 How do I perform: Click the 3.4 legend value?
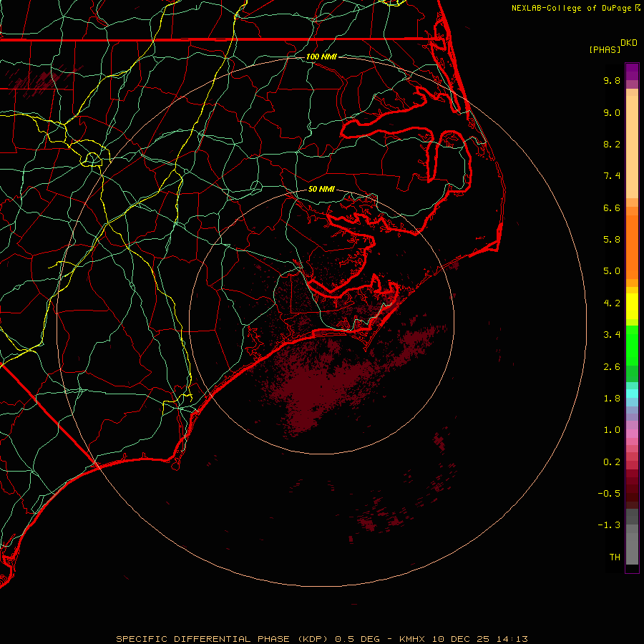click(612, 335)
